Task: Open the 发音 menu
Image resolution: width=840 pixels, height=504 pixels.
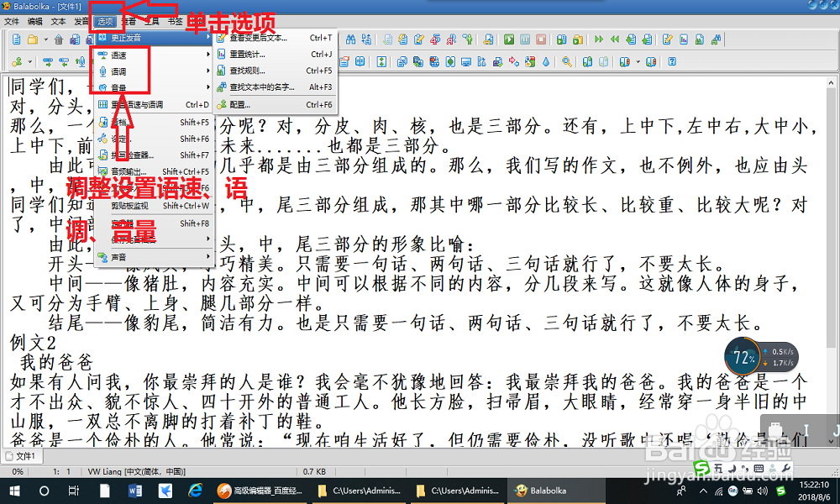Action: 81,22
